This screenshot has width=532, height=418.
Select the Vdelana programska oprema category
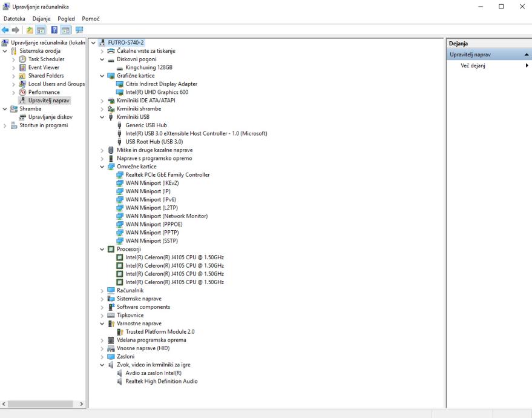(x=151, y=340)
